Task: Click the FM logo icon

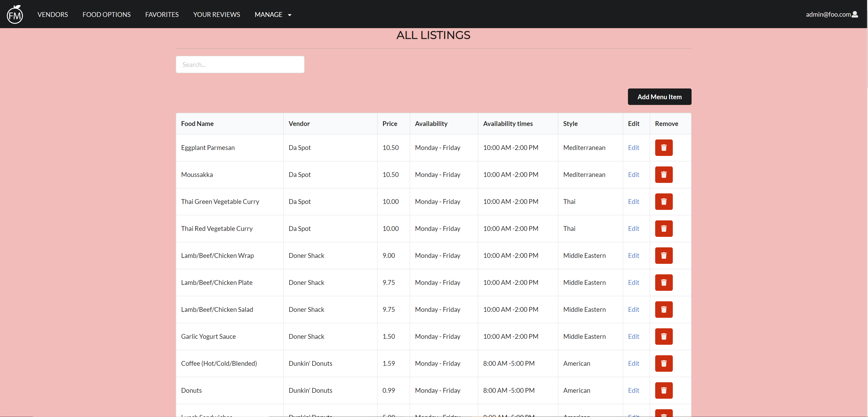Action: click(15, 14)
